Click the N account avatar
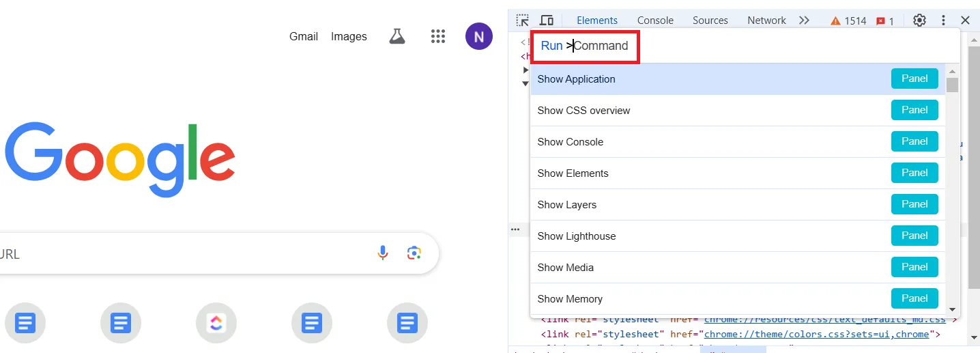The width and height of the screenshot is (980, 353). [479, 36]
